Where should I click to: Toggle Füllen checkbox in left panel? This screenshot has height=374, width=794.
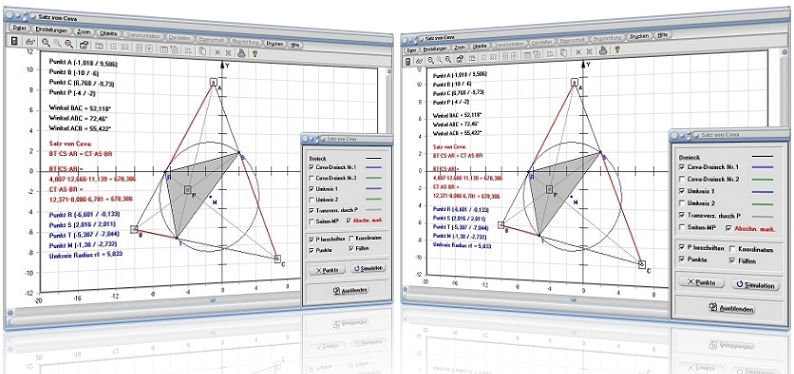tap(351, 248)
